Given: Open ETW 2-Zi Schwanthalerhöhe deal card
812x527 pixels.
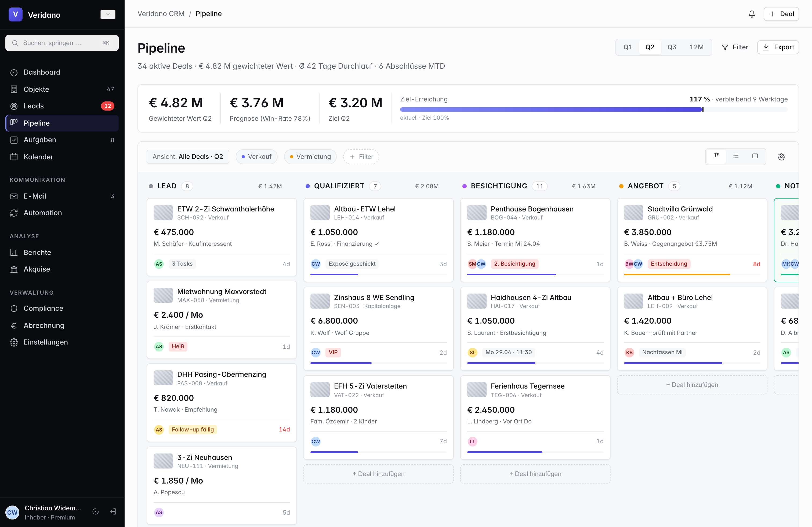Looking at the screenshot, I should point(222,237).
